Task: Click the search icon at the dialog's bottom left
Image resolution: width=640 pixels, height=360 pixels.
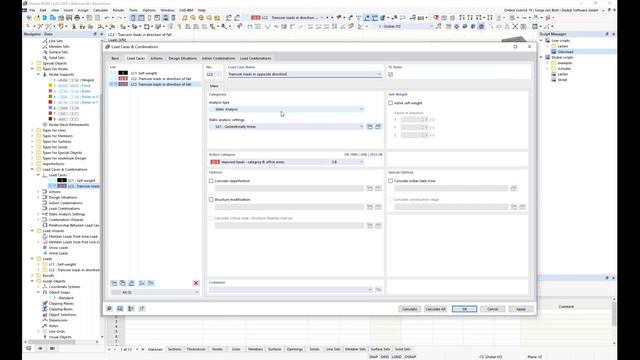Action: point(109,309)
